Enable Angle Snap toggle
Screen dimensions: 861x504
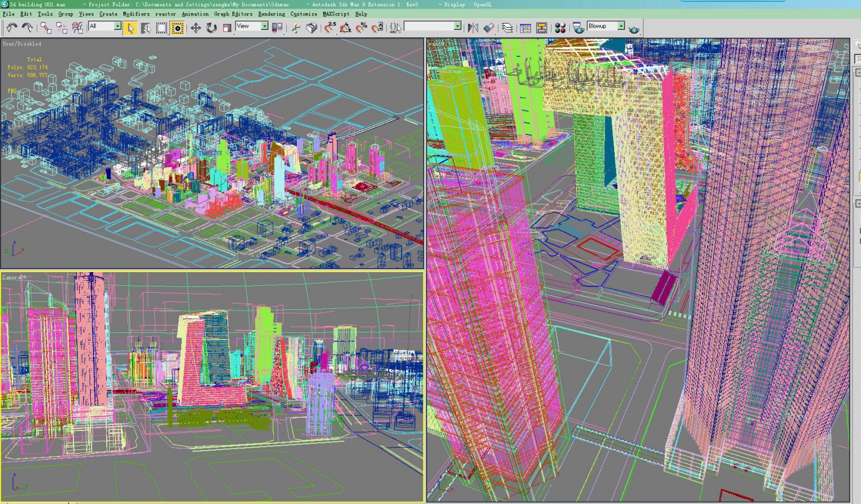(346, 26)
